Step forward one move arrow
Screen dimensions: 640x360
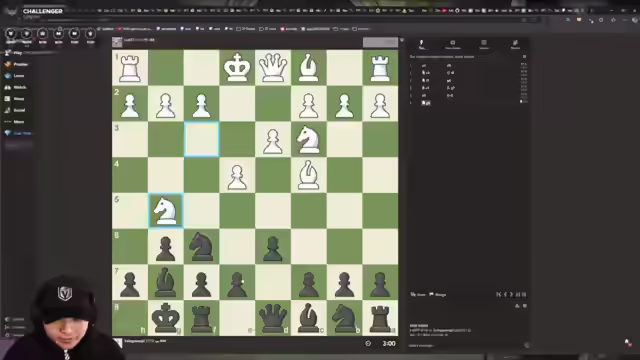click(511, 294)
